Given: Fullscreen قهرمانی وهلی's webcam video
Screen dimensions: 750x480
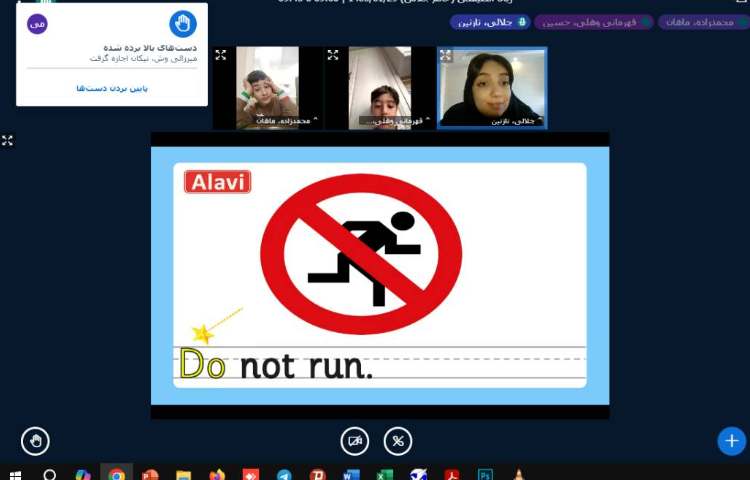Looking at the screenshot, I should pos(333,55).
